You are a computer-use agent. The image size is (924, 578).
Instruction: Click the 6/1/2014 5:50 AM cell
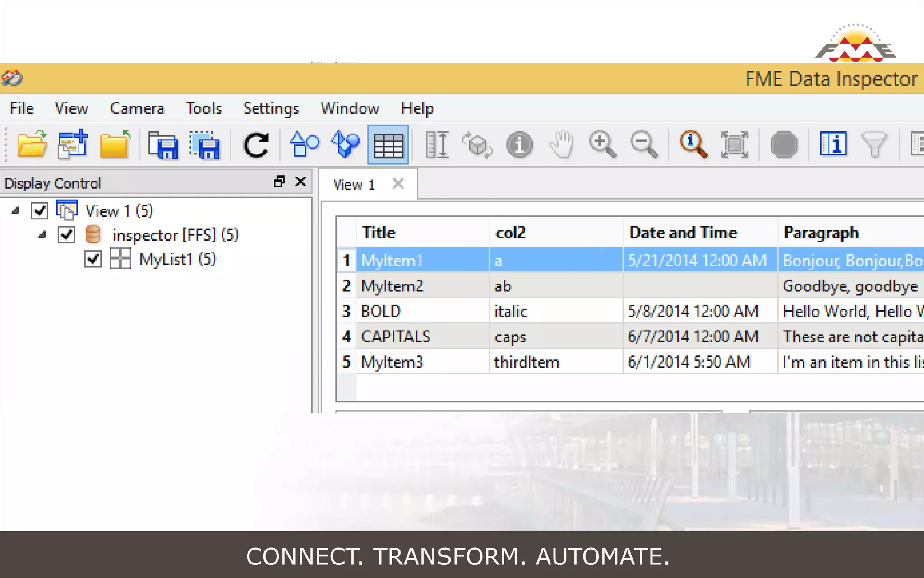701,362
